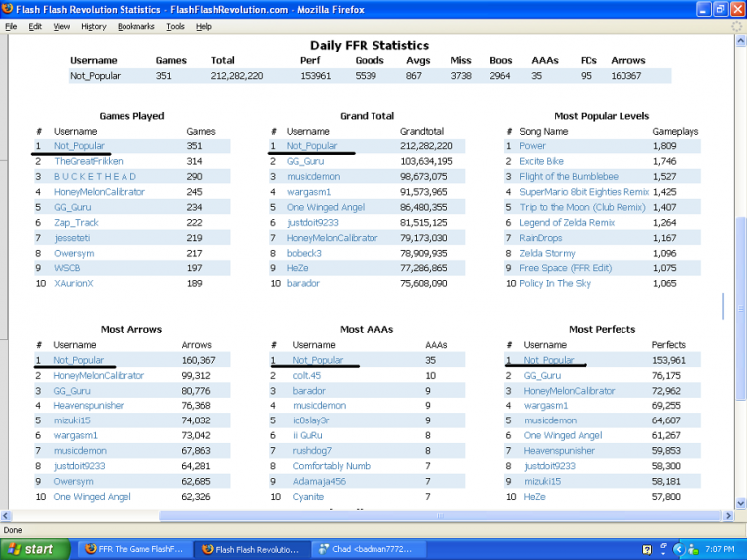Click the Windows Start button
This screenshot has height=560, width=747.
33,549
